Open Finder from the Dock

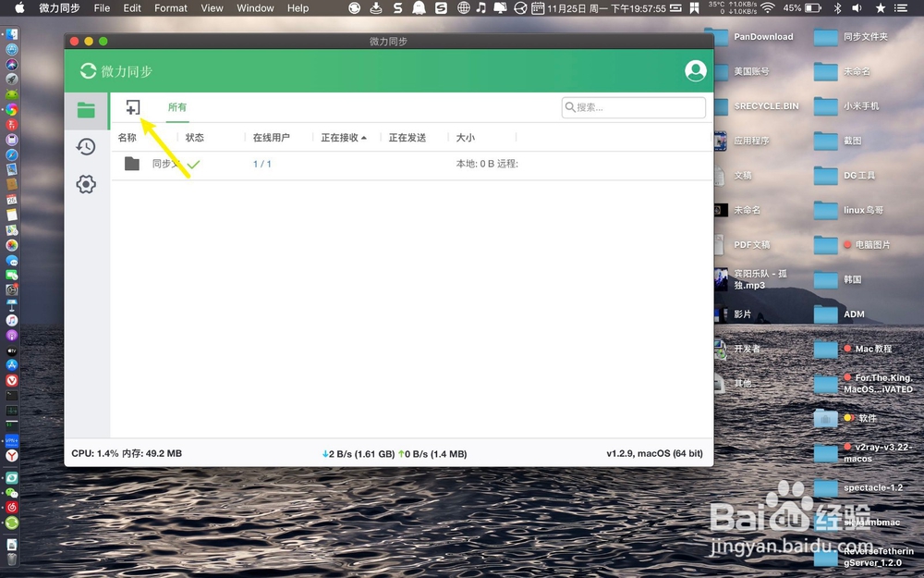coord(12,34)
